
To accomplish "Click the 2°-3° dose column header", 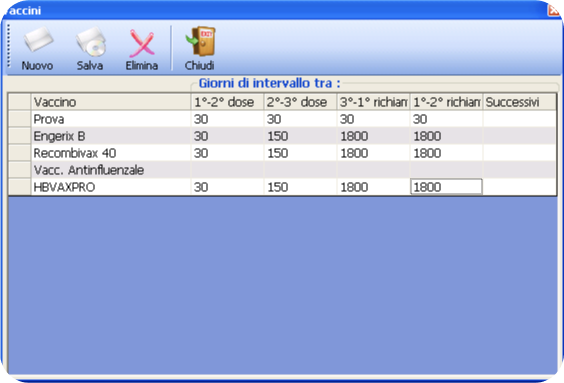I will click(x=300, y=102).
